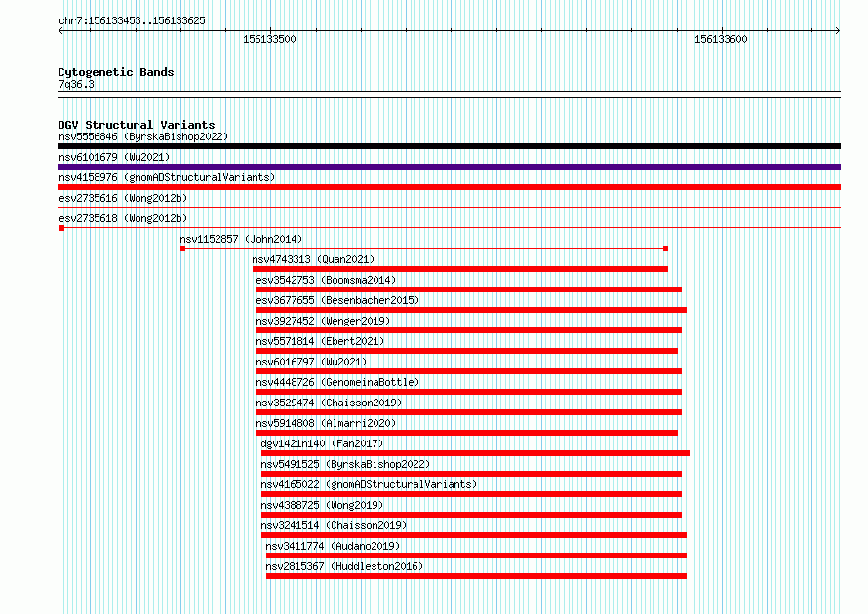Open the esv3677655 (Besenbacher2015) variant

pos(337,300)
